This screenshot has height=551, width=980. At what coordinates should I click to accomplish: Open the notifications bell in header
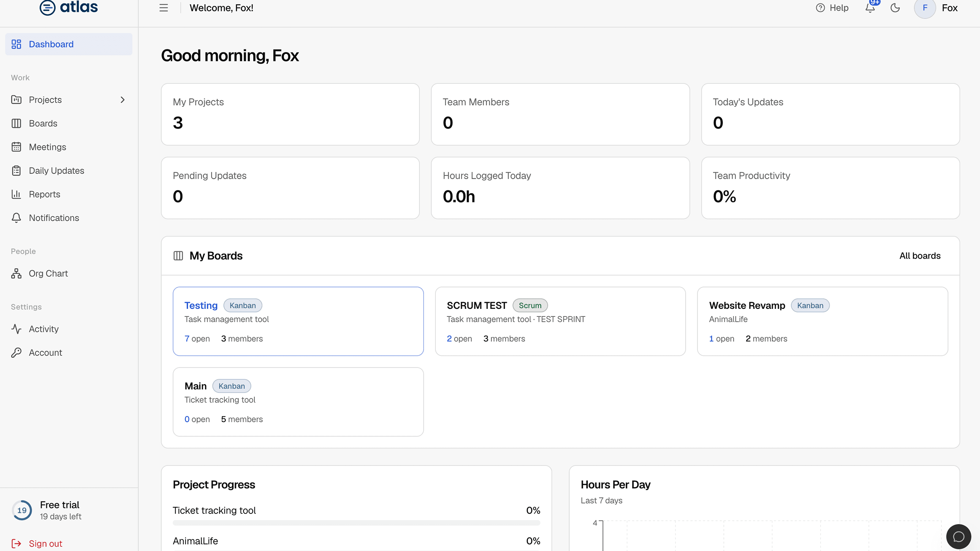[x=870, y=8]
